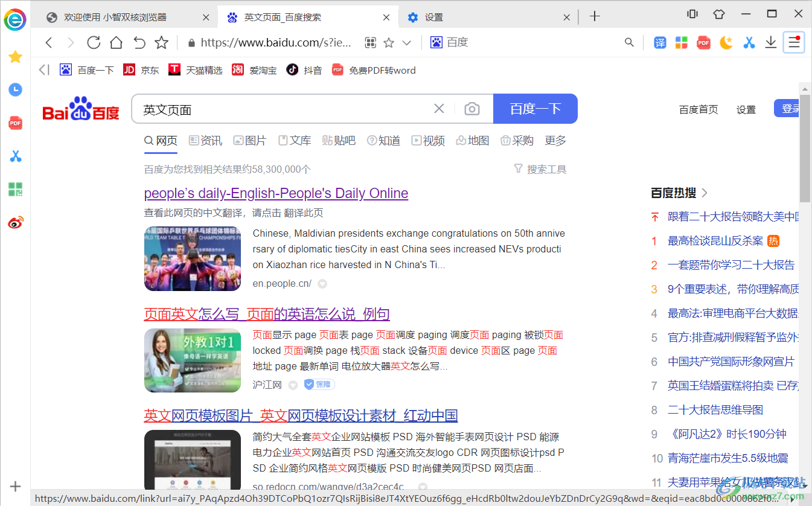Open the colorful apps grid extension
The width and height of the screenshot is (812, 506).
pyautogui.click(x=682, y=42)
